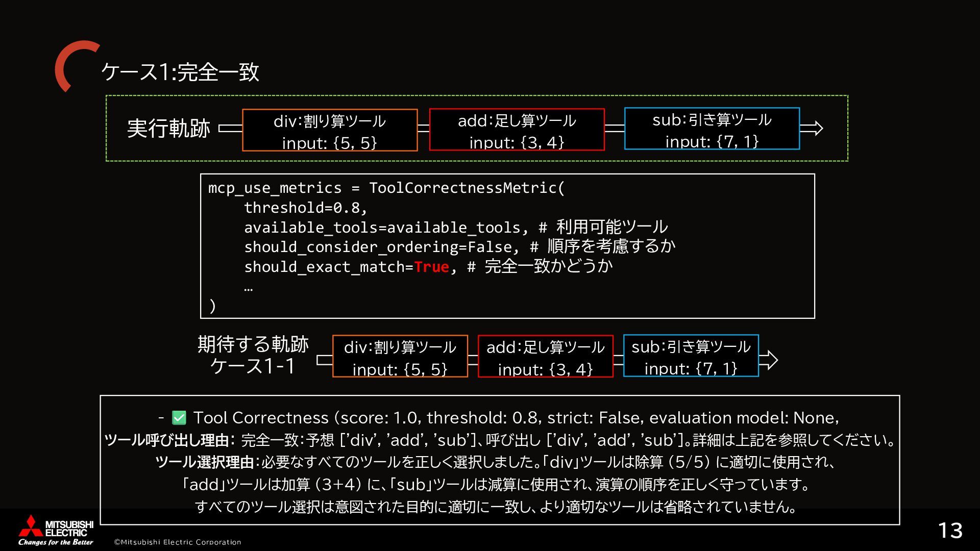The height and width of the screenshot is (551, 980).
Task: Click the arrow after the top sub tool box
Action: 811,128
